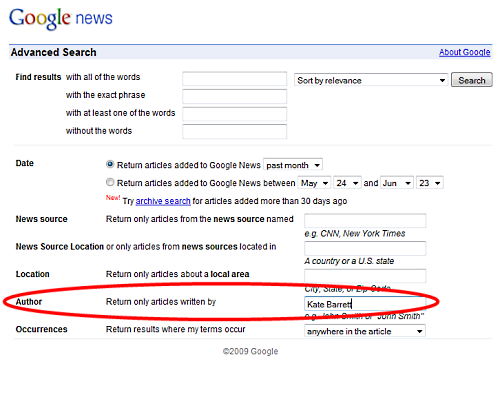
Task: Click the Google news logo
Action: pyautogui.click(x=61, y=18)
